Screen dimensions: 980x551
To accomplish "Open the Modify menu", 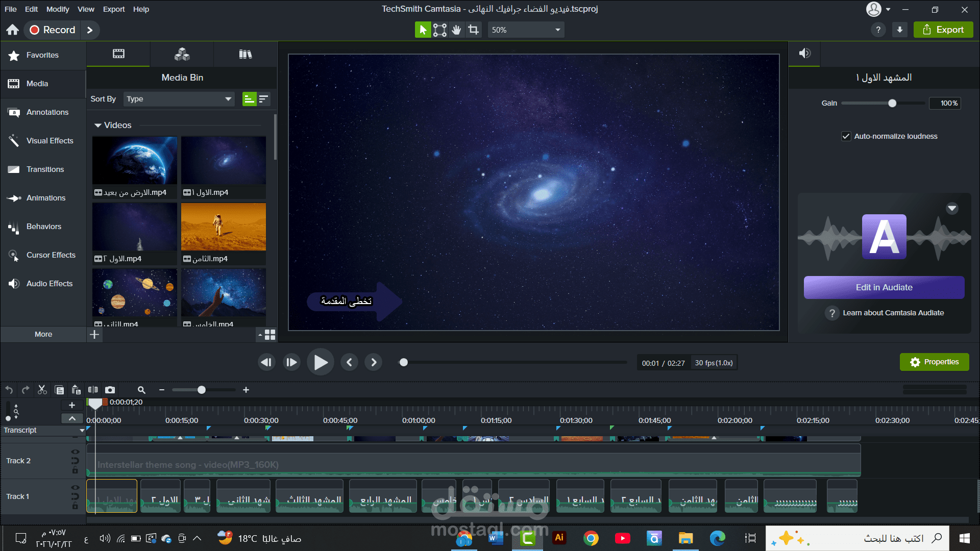I will point(58,9).
